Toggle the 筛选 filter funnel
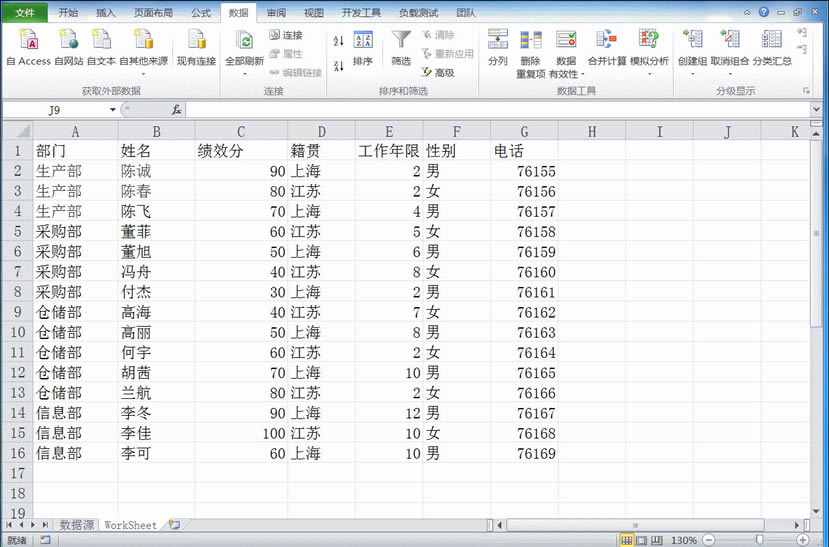Screen dimensions: 829x547 click(x=401, y=48)
